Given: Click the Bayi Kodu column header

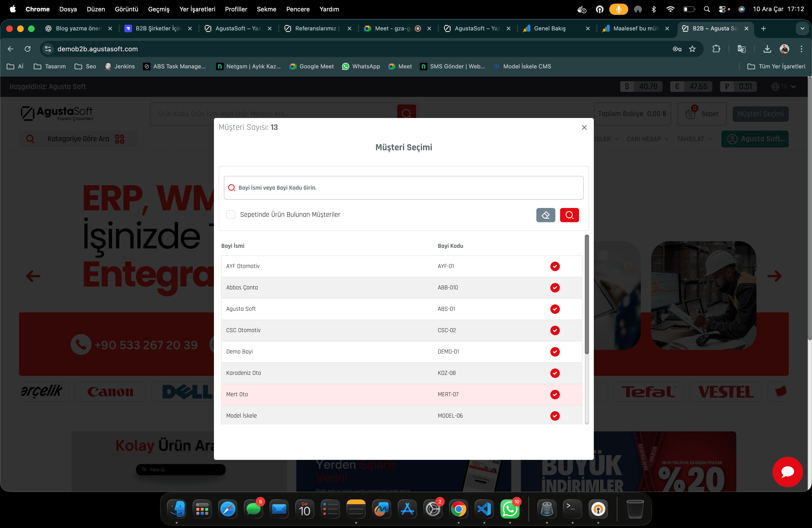Looking at the screenshot, I should (x=450, y=246).
